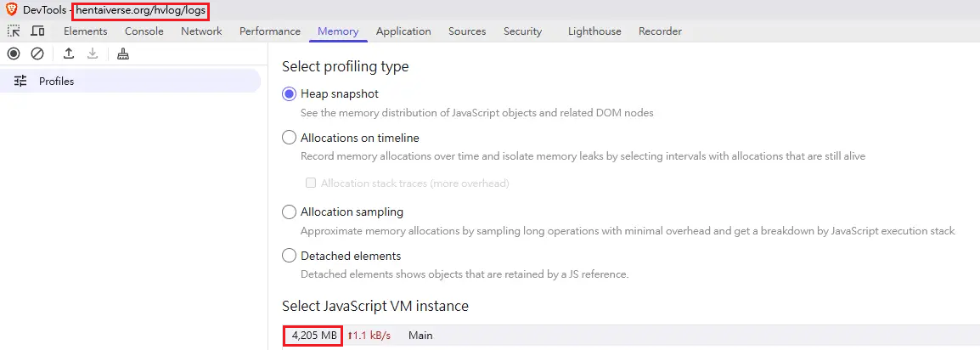This screenshot has width=980, height=350.
Task: Collect garbage with the broom icon
Action: pyautogui.click(x=124, y=54)
